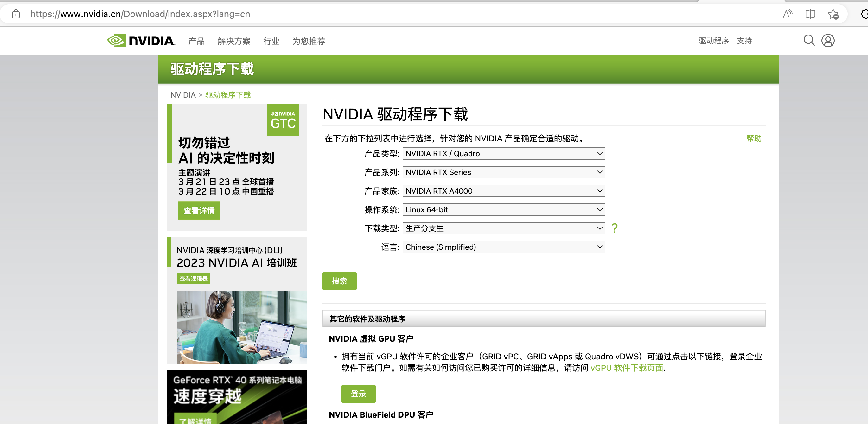Open the 产品类型 dropdown
This screenshot has height=424, width=868.
(x=504, y=153)
